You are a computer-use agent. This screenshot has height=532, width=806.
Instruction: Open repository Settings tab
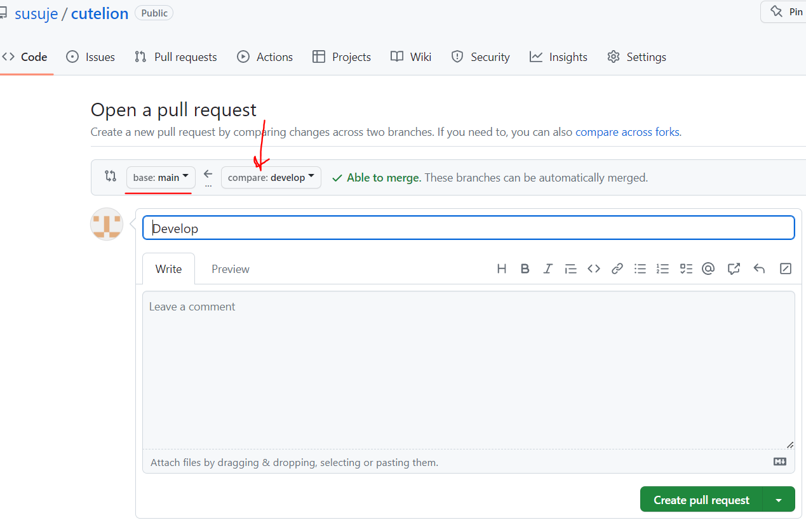pyautogui.click(x=637, y=57)
